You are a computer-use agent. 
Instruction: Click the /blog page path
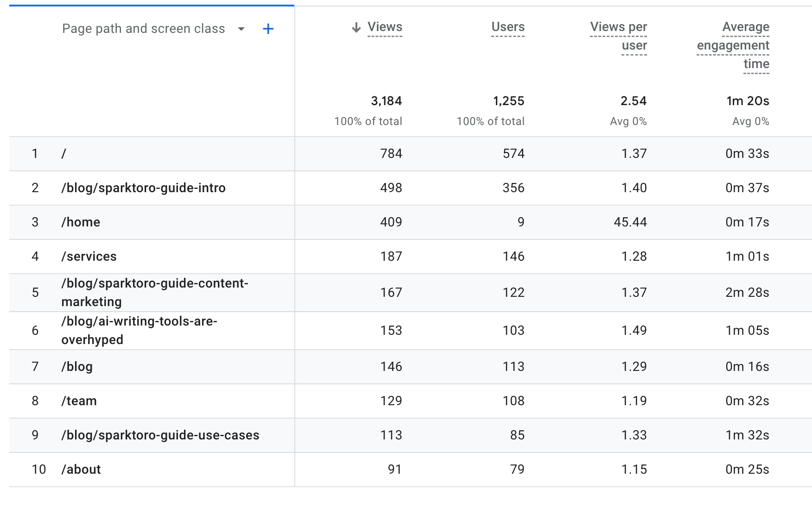tap(77, 366)
